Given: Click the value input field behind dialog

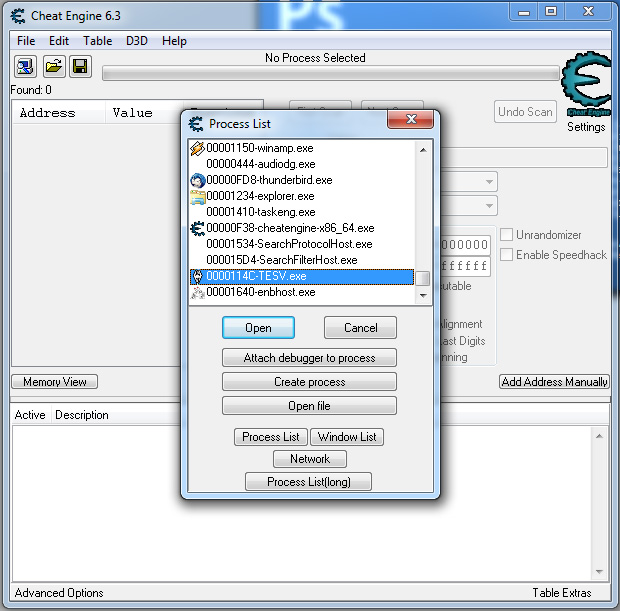Looking at the screenshot, I should 524,157.
